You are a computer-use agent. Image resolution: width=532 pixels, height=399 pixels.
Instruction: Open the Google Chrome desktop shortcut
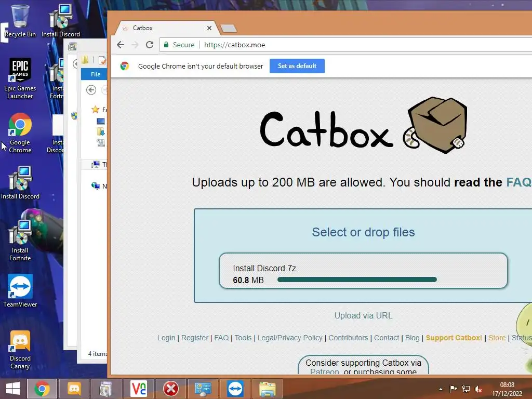coord(20,132)
